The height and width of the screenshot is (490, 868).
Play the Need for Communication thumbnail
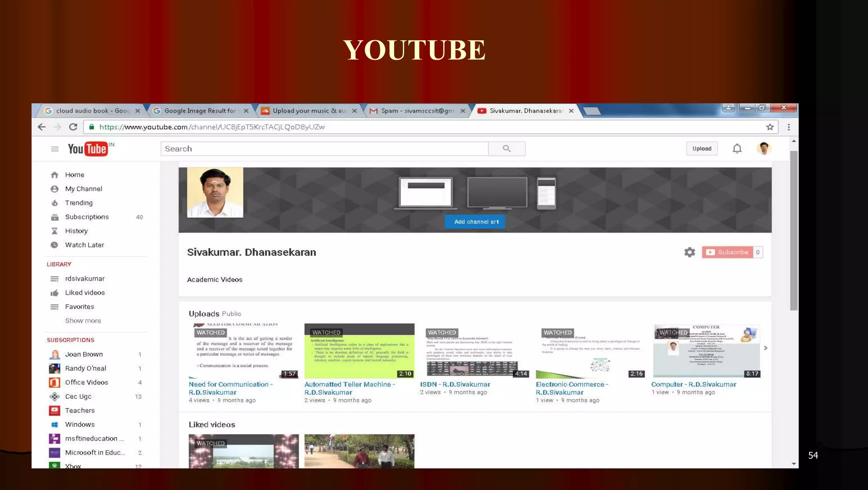click(244, 351)
